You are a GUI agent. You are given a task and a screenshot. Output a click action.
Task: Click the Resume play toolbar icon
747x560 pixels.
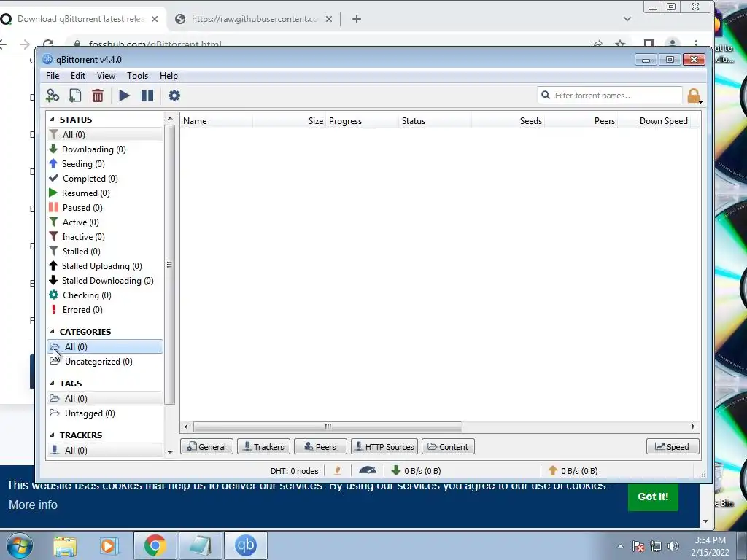pos(124,96)
